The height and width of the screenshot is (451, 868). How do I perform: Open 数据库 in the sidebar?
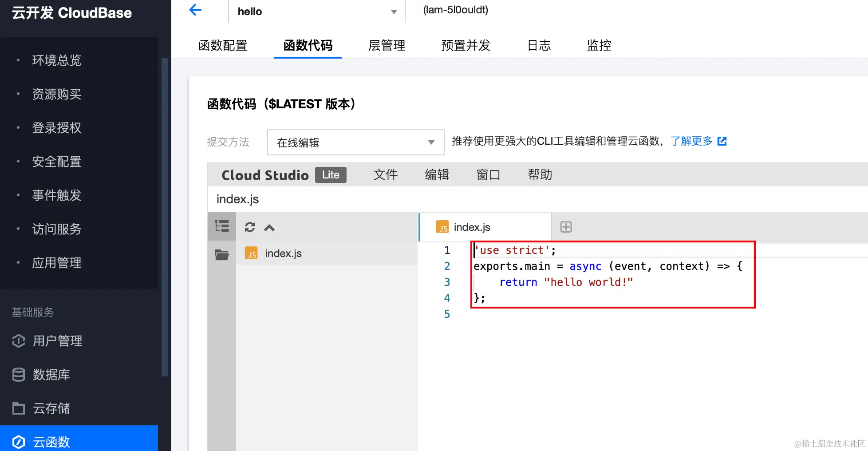coord(51,375)
